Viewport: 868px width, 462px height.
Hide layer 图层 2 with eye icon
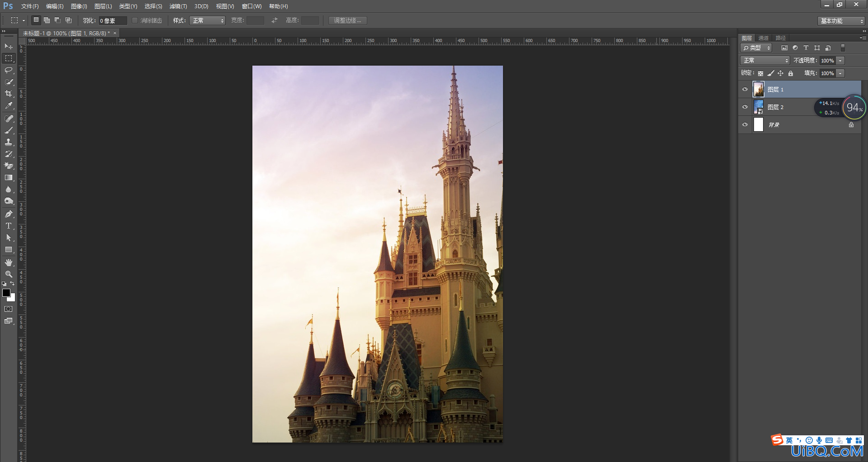[745, 107]
